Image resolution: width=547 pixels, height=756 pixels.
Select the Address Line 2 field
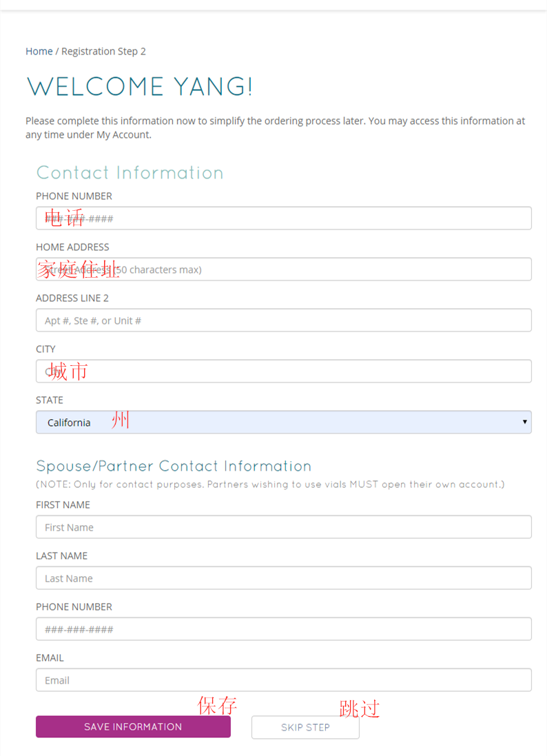pos(283,320)
